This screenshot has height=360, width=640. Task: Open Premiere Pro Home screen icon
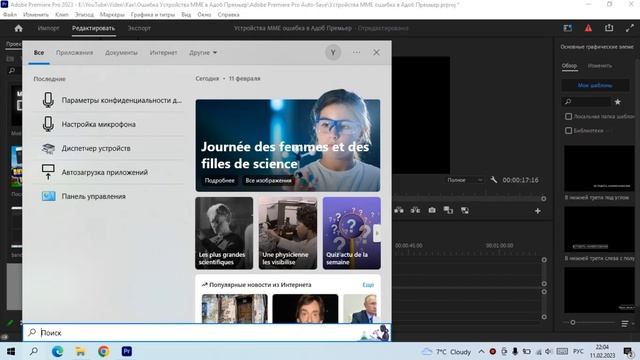point(18,28)
